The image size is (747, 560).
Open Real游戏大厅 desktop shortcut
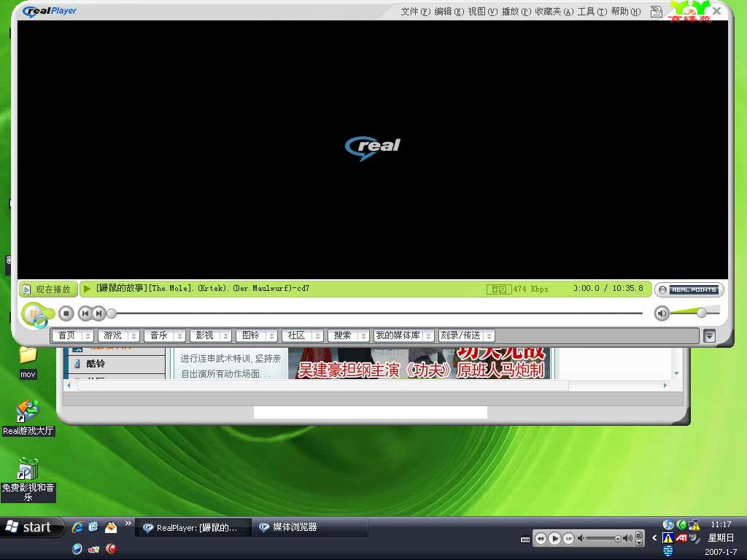coord(28,418)
